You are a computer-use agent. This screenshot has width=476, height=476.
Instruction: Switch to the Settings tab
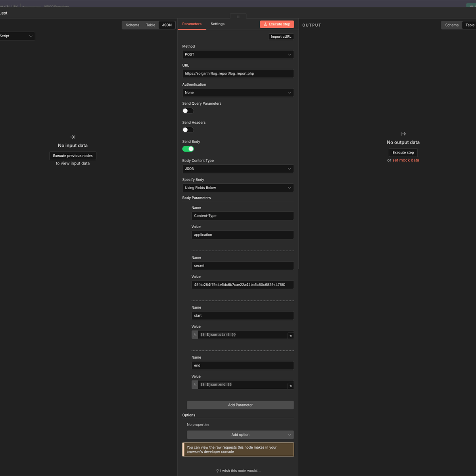217,24
